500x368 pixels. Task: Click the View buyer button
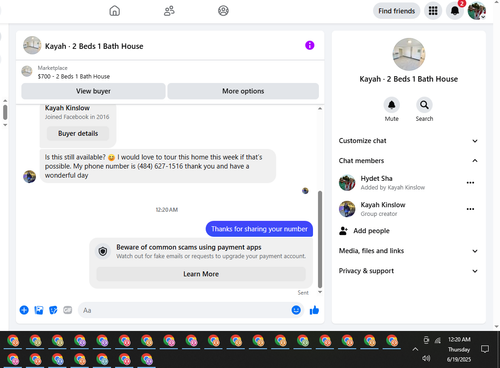(93, 91)
